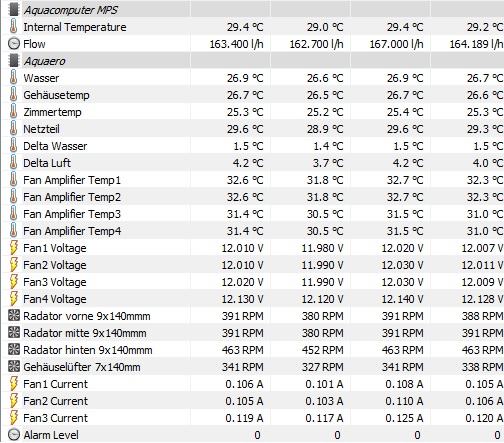Click the Gehäusetemp 26.7 °C first value
The height and width of the screenshot is (443, 504).
click(x=245, y=95)
